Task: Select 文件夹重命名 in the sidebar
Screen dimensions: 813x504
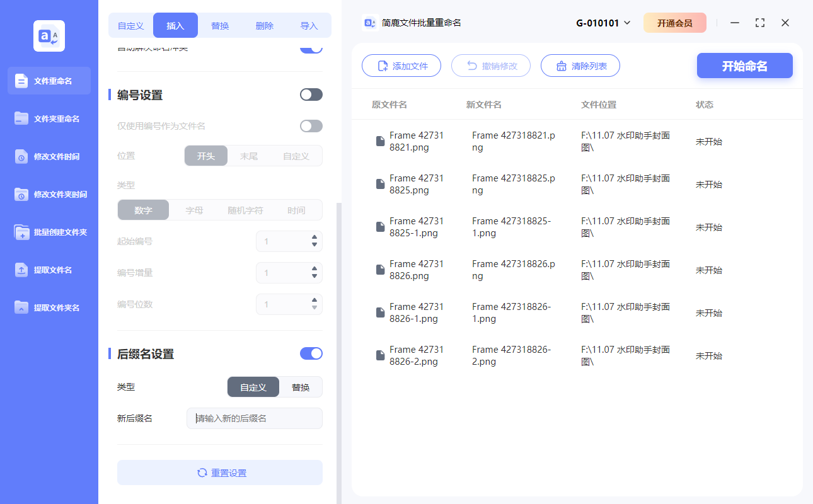Action: 49,118
